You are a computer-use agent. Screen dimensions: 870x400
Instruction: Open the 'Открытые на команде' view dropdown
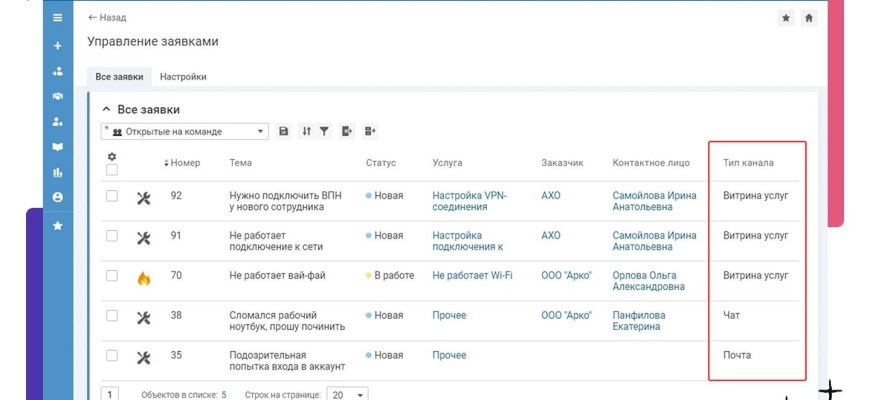[185, 131]
